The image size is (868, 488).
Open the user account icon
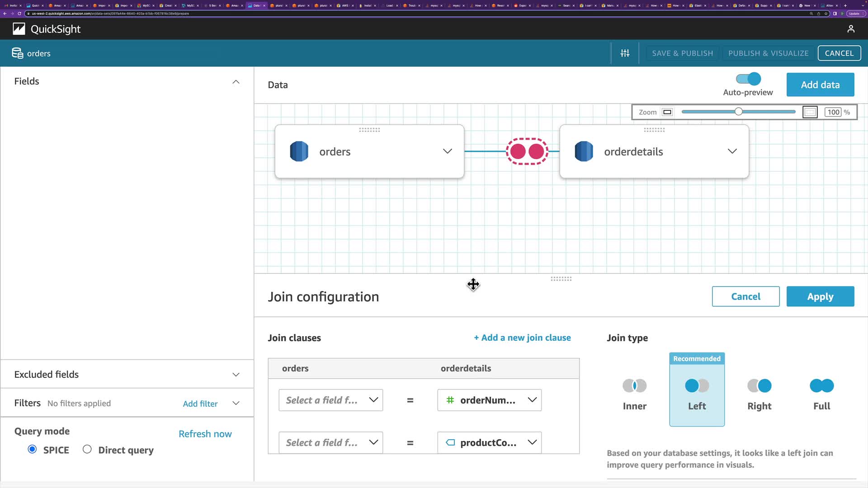tap(851, 29)
